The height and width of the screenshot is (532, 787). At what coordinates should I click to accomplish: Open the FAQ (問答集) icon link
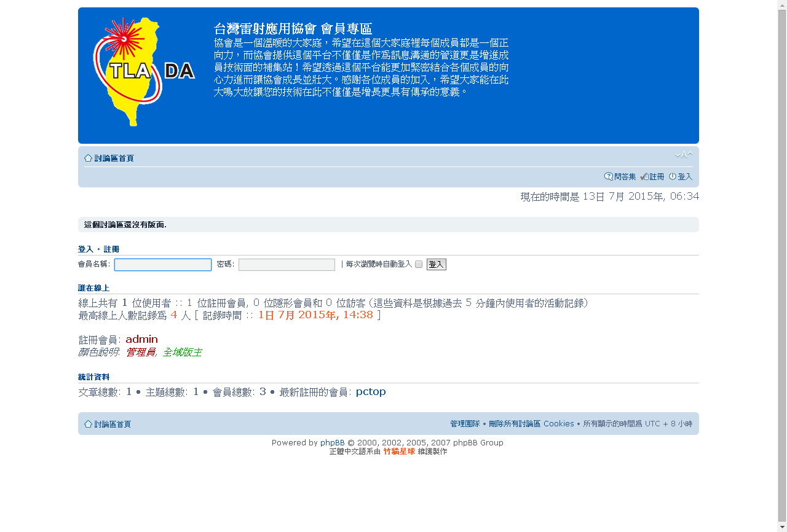point(609,177)
